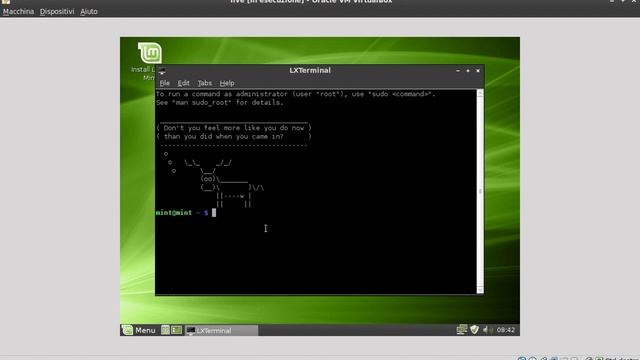Click the terminal scrollbar up arrow
Screen dimensions: 640x360
480,93
